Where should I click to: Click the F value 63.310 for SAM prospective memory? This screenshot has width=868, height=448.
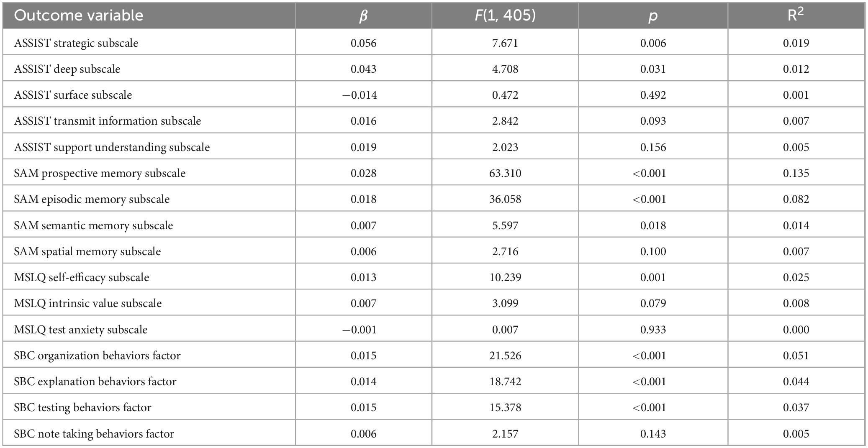tap(505, 173)
